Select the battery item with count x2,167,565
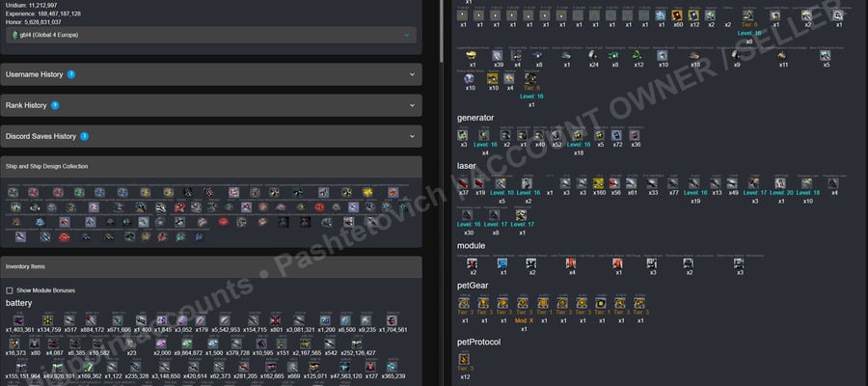Screen dimensions: 868x386 coord(305,344)
